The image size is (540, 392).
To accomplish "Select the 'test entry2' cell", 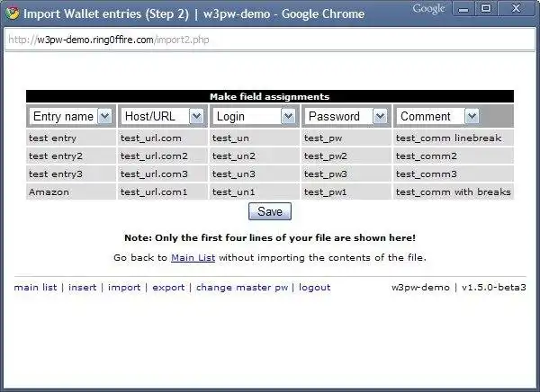I will click(x=71, y=156).
